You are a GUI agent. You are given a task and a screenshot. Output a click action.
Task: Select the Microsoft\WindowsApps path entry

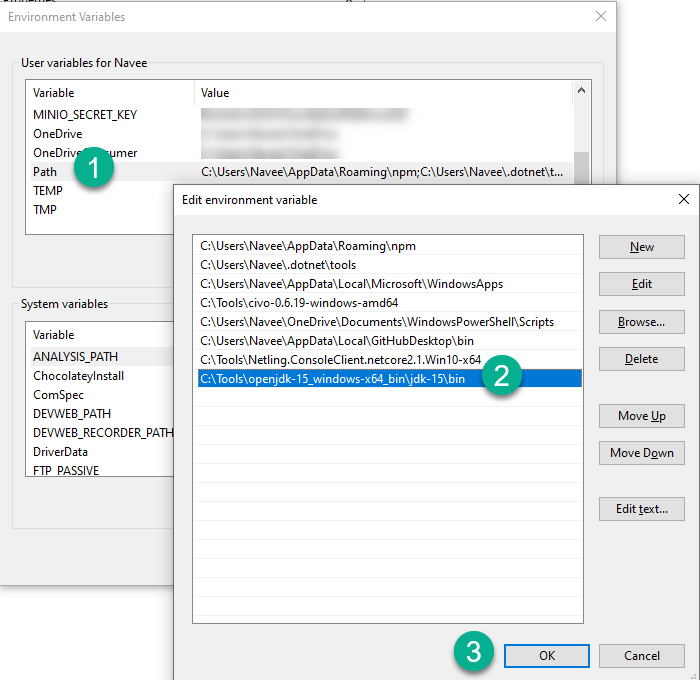click(388, 284)
